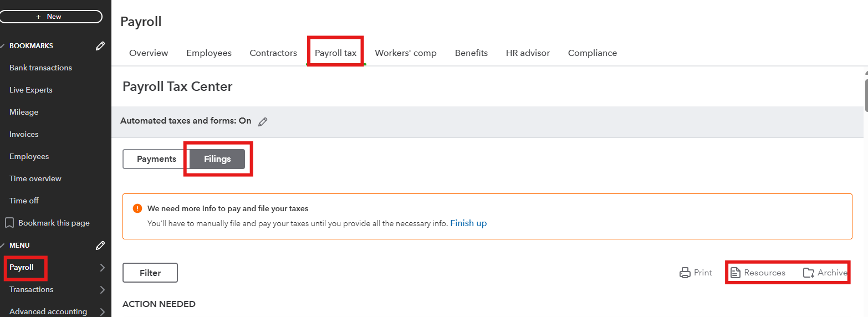The height and width of the screenshot is (317, 868).
Task: Click the Bookmark this page icon
Action: 9,223
